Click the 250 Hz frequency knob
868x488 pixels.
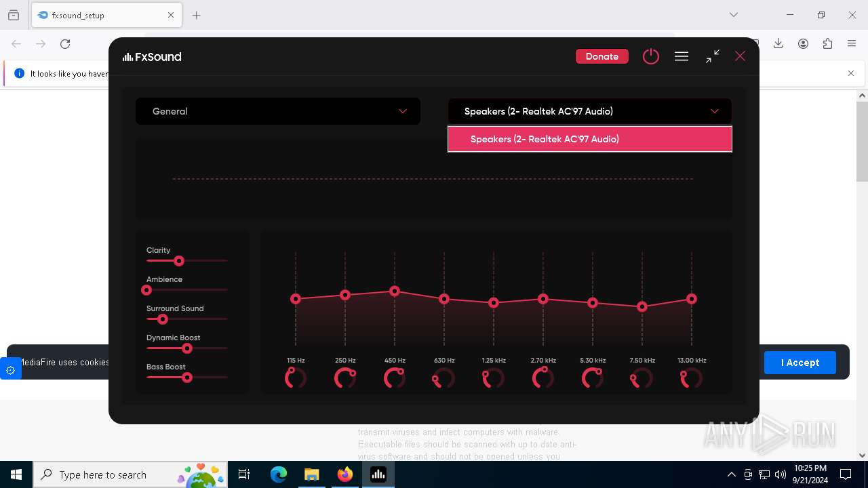[345, 378]
